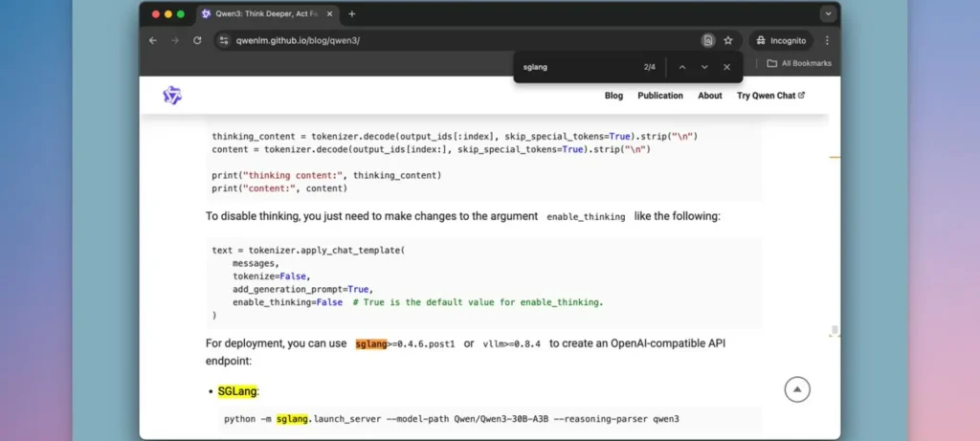Open the All Bookmarks folder
The width and height of the screenshot is (980, 441).
point(799,63)
